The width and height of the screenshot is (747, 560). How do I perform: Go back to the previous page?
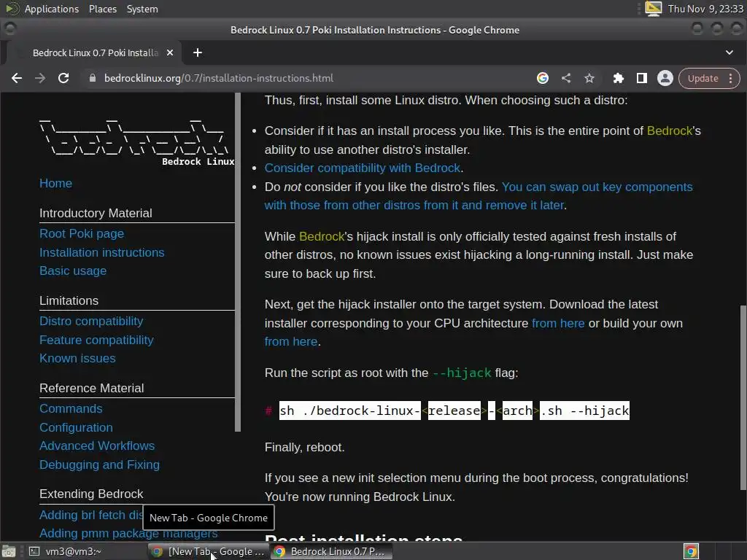[17, 78]
